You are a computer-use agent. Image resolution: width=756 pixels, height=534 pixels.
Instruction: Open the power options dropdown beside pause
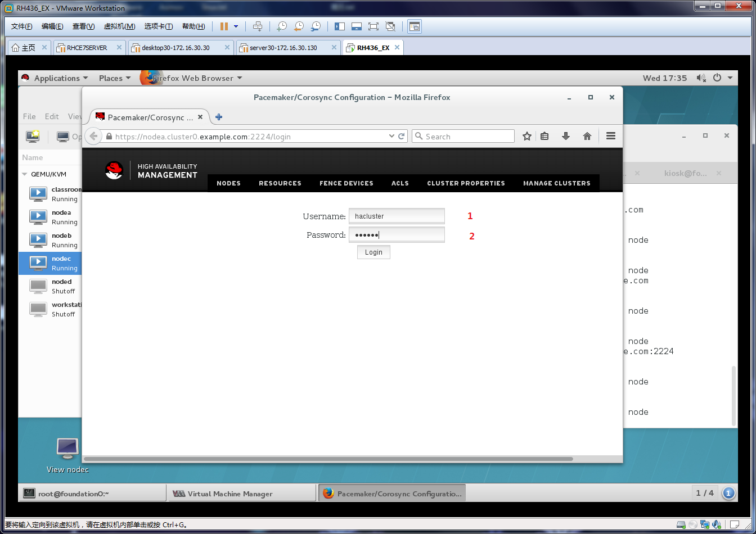coord(236,26)
